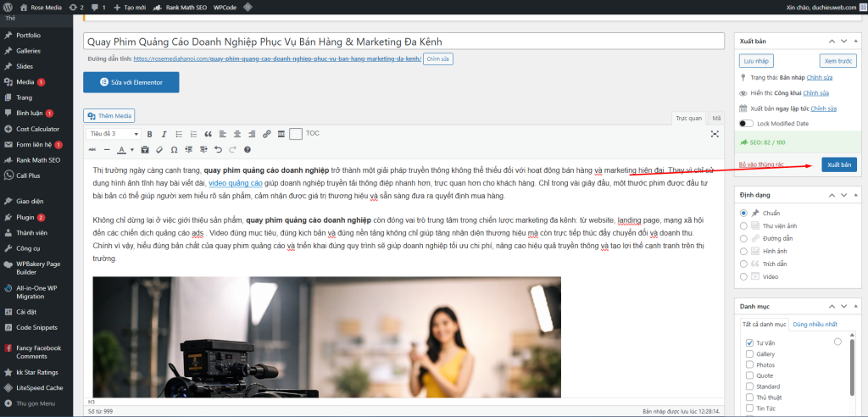Insert Read More tag
Screen dimensions: 868x417
(x=281, y=134)
